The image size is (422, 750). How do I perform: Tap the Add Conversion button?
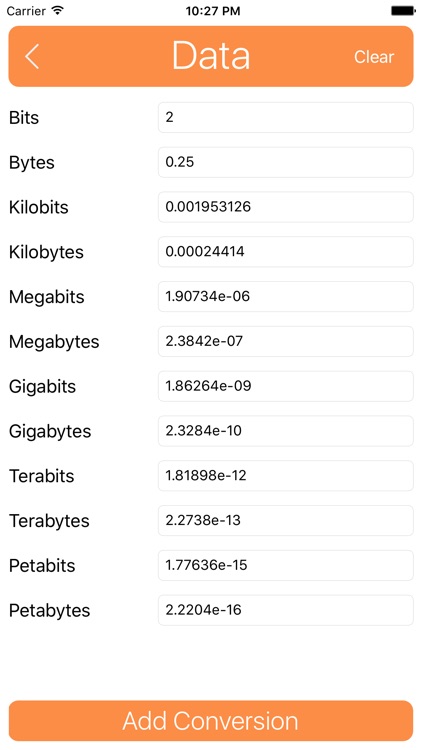click(x=211, y=721)
